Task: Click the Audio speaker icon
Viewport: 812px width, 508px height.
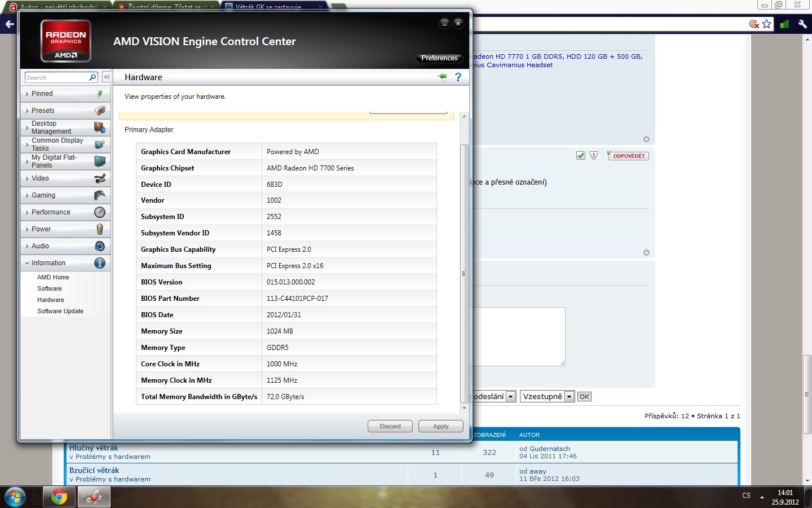Action: pos(100,246)
